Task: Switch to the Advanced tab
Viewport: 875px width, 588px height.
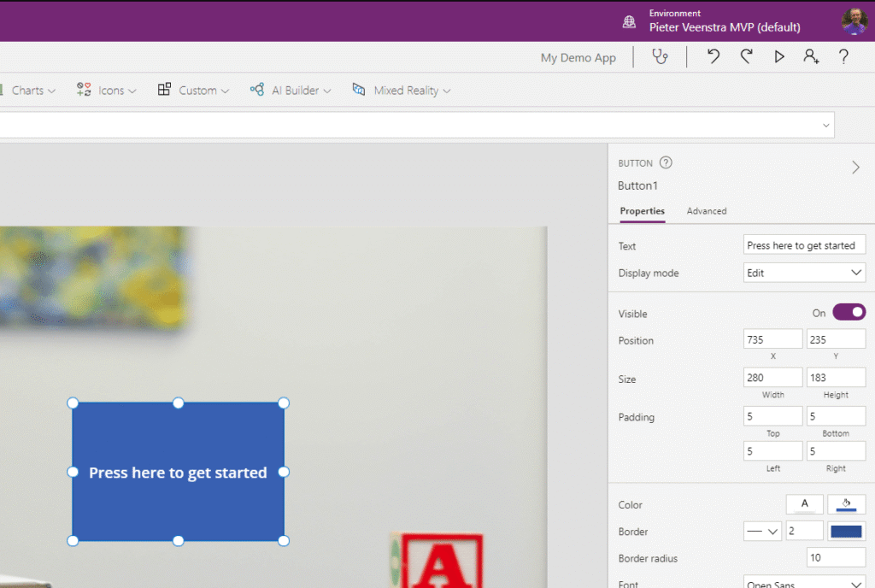Action: tap(707, 211)
